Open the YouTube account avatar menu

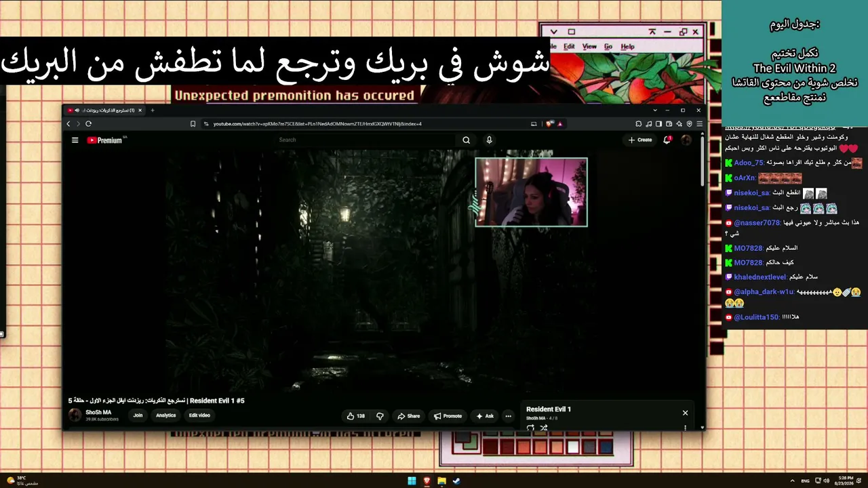(686, 140)
